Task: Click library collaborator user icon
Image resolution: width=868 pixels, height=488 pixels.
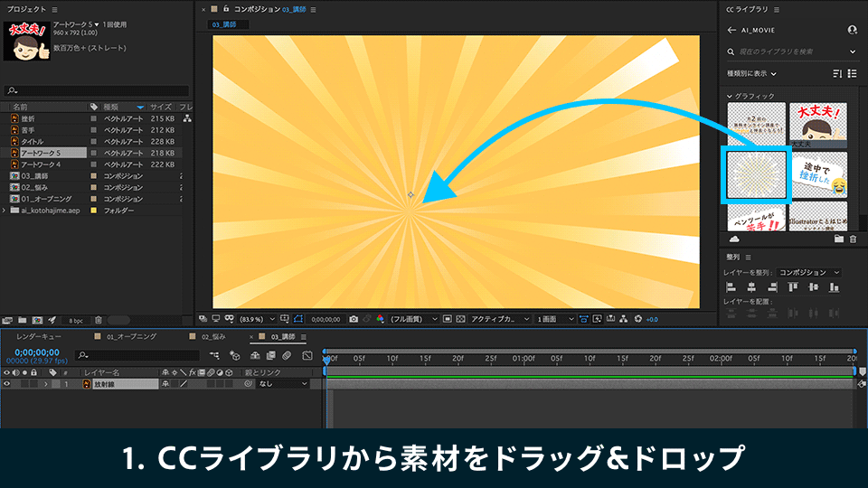Action: pyautogui.click(x=852, y=30)
